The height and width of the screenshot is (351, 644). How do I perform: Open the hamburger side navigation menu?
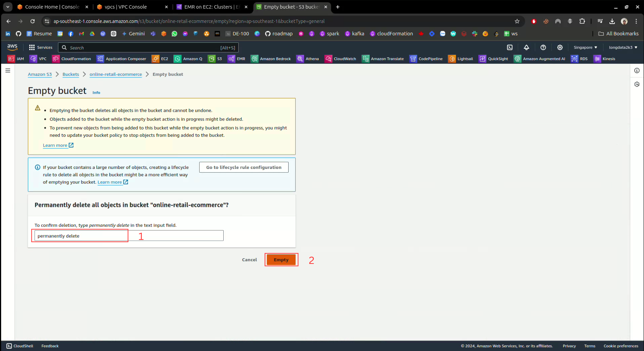8,71
